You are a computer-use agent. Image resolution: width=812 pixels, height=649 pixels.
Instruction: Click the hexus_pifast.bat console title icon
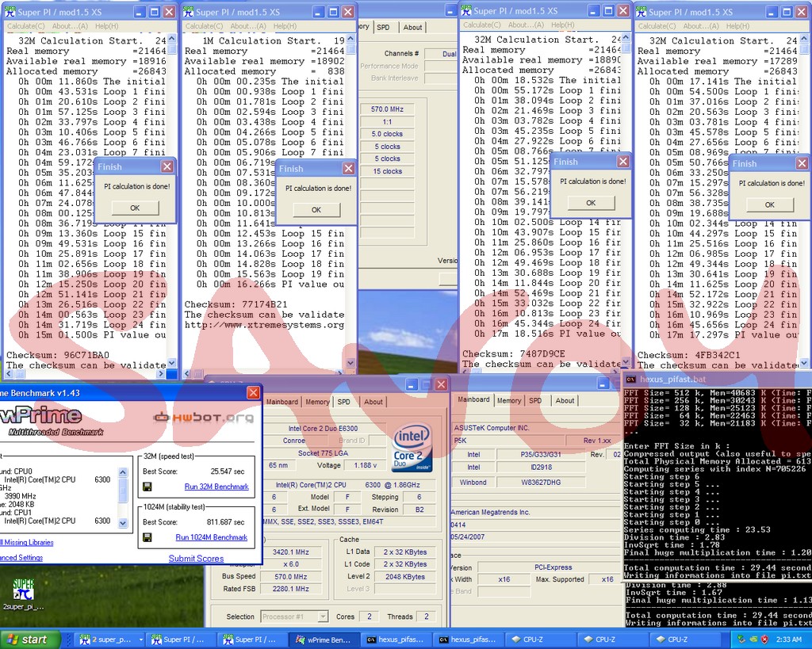[630, 380]
